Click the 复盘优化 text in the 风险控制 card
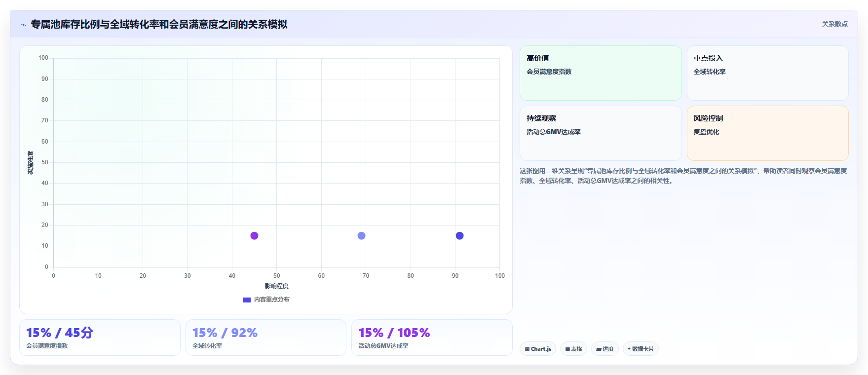This screenshot has height=375, width=868. tap(706, 132)
